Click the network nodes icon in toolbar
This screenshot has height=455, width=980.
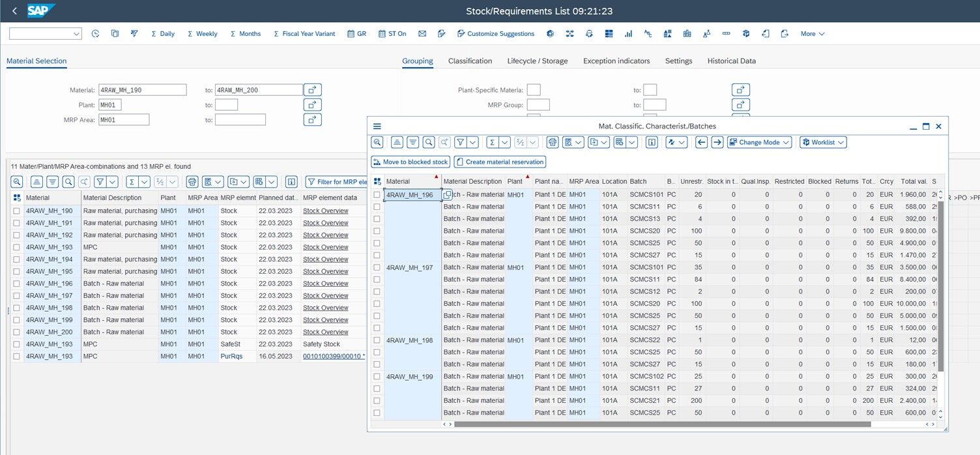[570, 34]
